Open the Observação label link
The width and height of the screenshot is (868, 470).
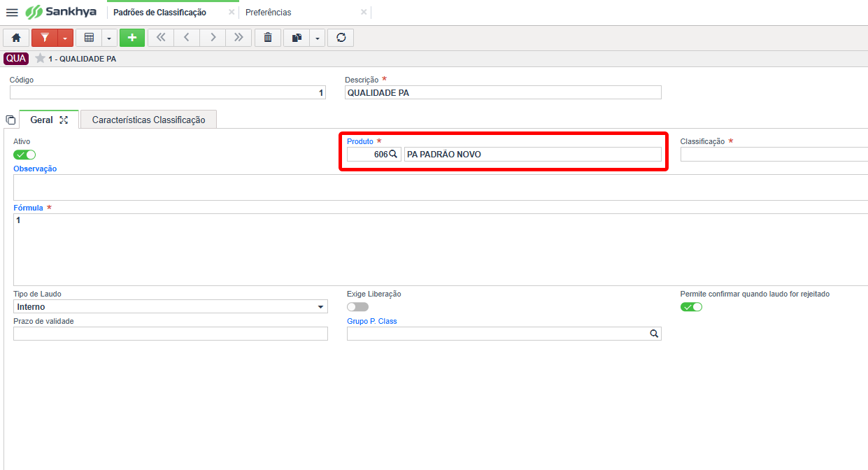(35, 169)
